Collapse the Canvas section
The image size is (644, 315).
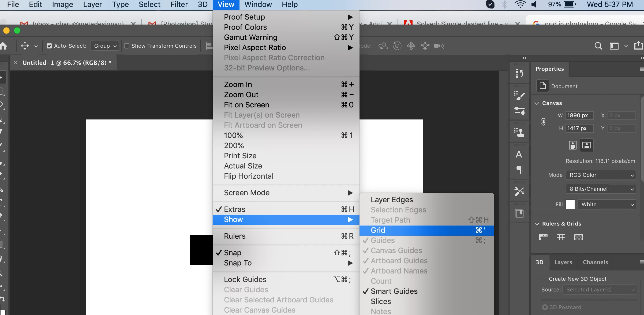[537, 103]
